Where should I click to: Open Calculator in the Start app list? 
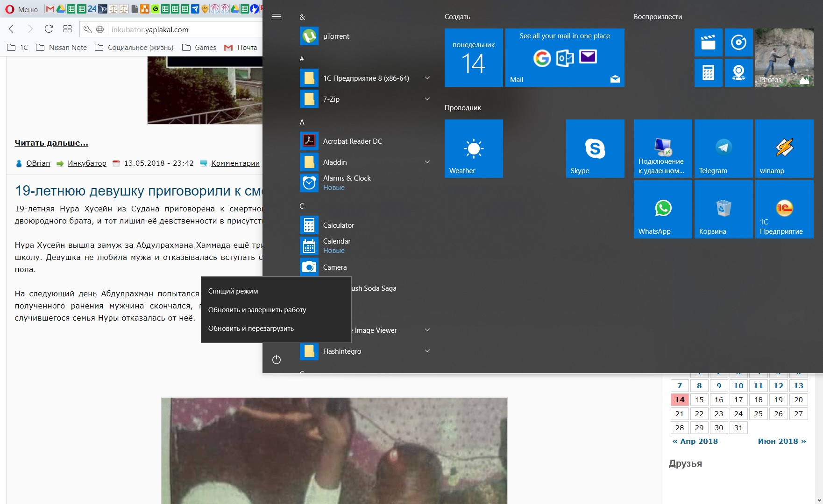(x=364, y=225)
